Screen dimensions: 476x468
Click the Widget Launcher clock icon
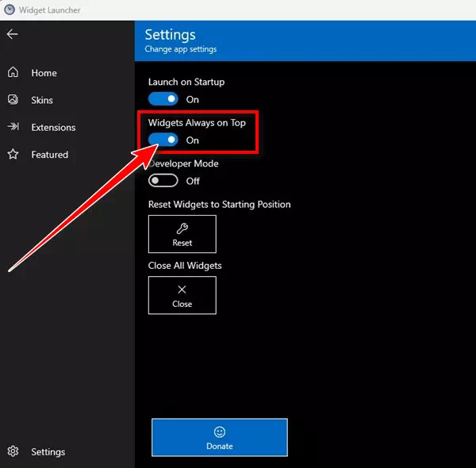click(10, 10)
